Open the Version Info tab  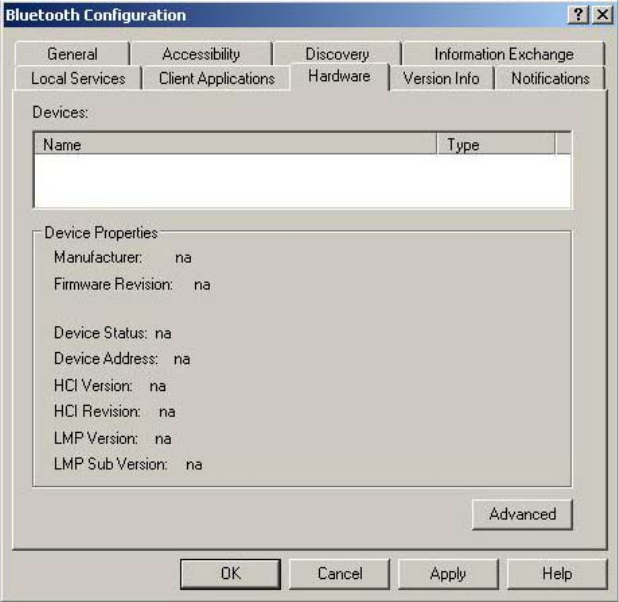point(441,78)
